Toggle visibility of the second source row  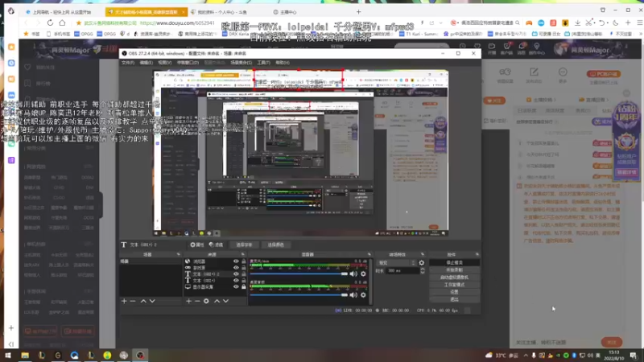pos(236,268)
